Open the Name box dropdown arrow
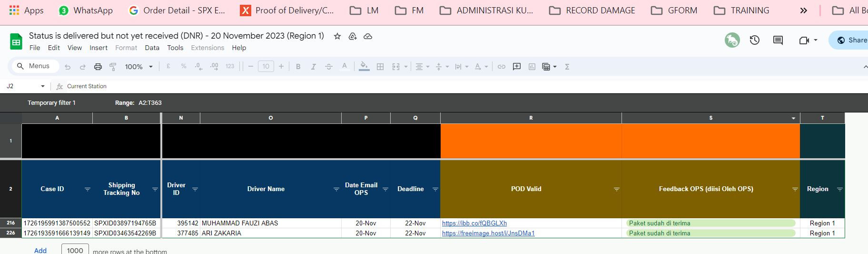This screenshot has height=254, width=868. [43, 86]
